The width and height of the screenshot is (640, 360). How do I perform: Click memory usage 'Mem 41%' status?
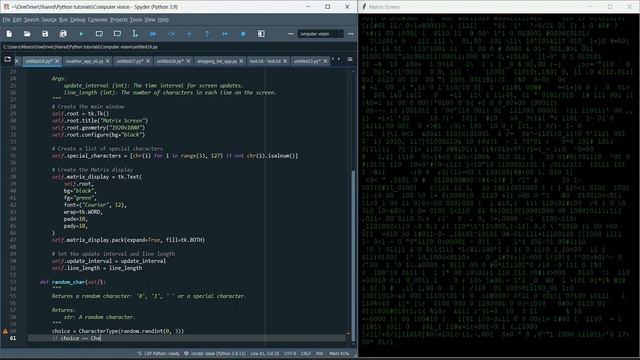[339, 353]
